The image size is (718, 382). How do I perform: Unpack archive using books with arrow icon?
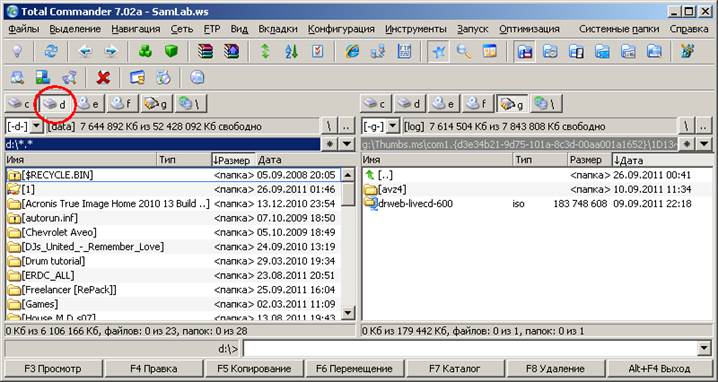pyautogui.click(x=232, y=51)
